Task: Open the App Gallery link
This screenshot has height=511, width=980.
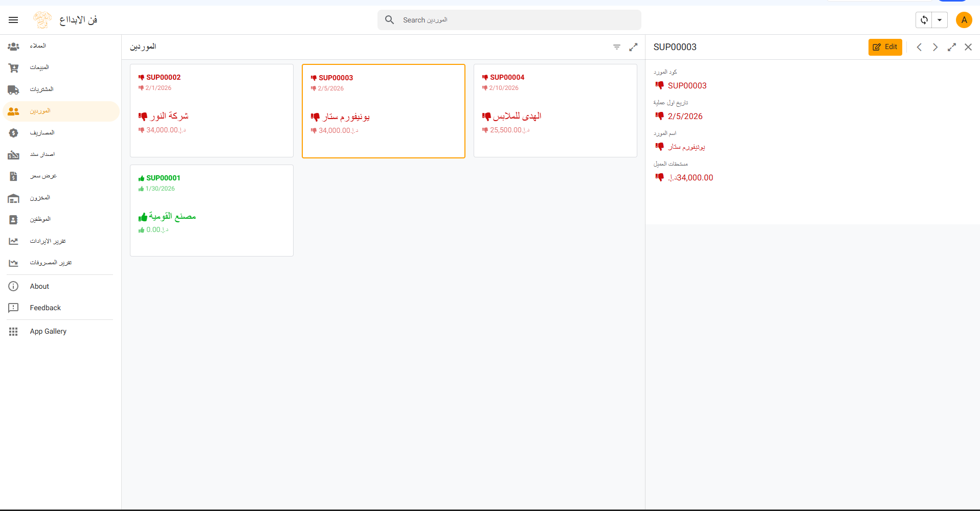Action: pos(48,331)
